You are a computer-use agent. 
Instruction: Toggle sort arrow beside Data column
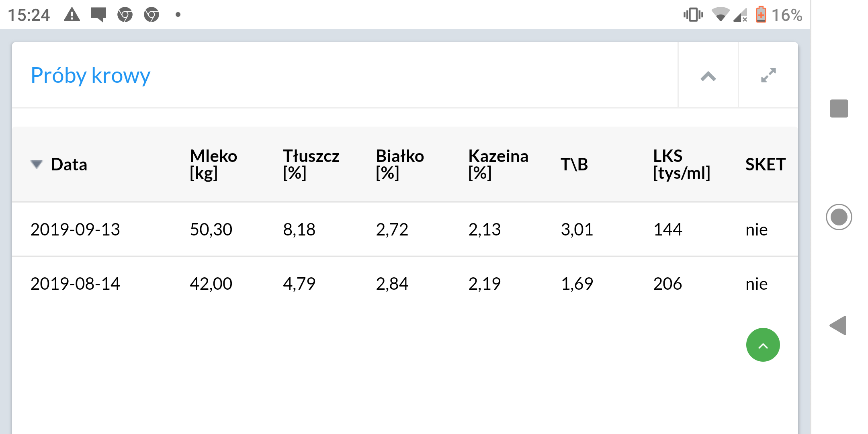[x=37, y=164]
